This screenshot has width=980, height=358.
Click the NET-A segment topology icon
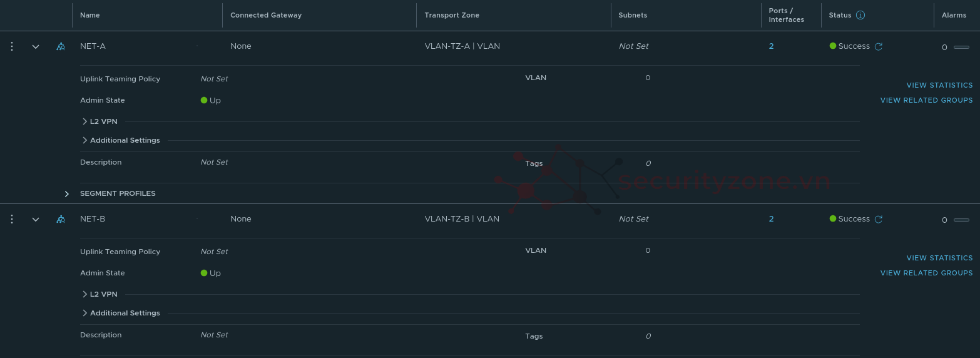point(61,46)
